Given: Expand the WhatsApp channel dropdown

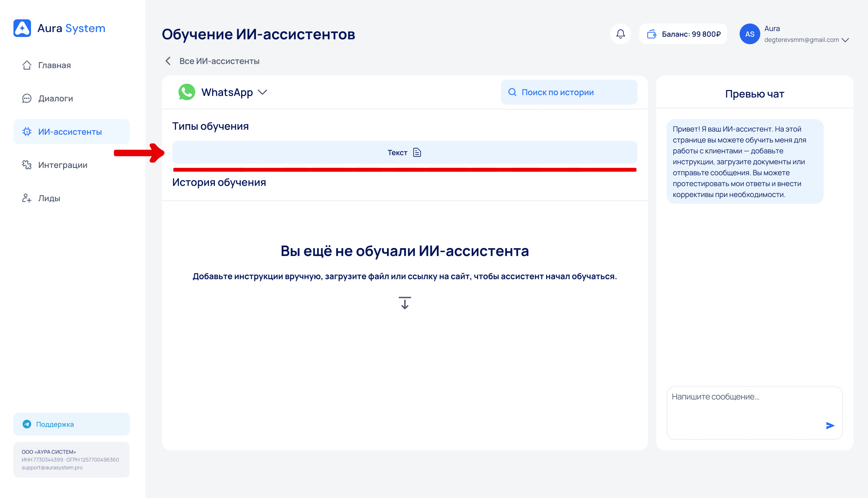Looking at the screenshot, I should [x=262, y=92].
